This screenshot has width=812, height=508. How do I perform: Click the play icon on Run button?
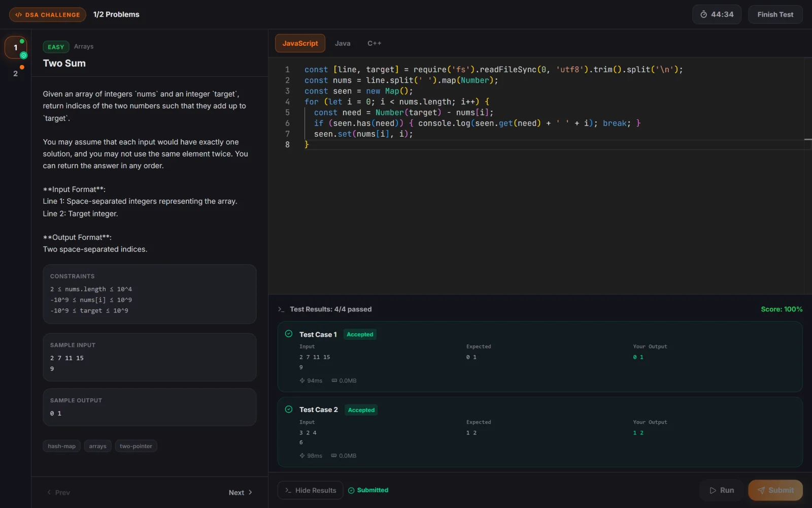(713, 490)
